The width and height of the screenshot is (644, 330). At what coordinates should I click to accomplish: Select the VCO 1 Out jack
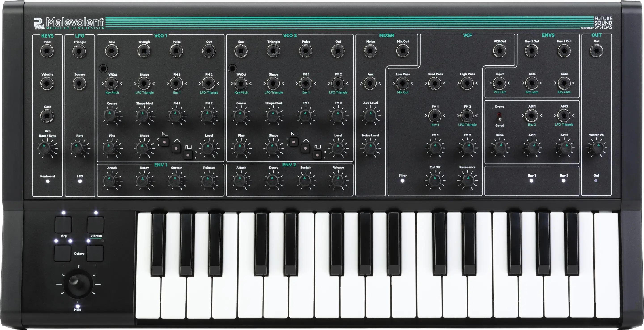coord(208,51)
